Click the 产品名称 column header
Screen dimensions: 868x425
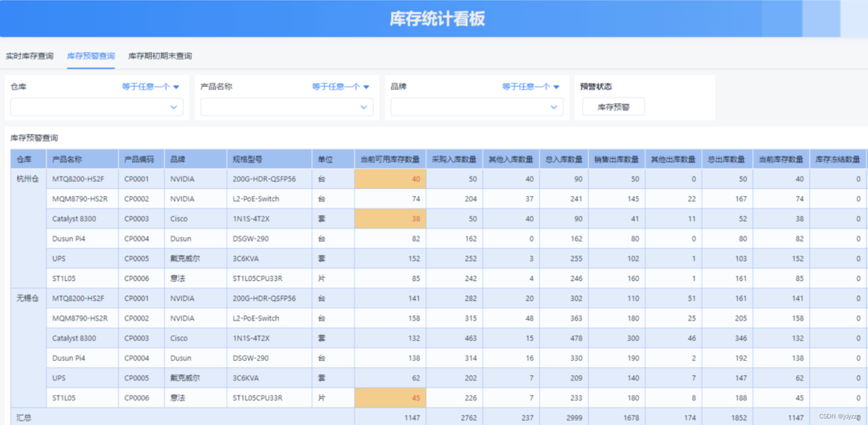point(83,159)
